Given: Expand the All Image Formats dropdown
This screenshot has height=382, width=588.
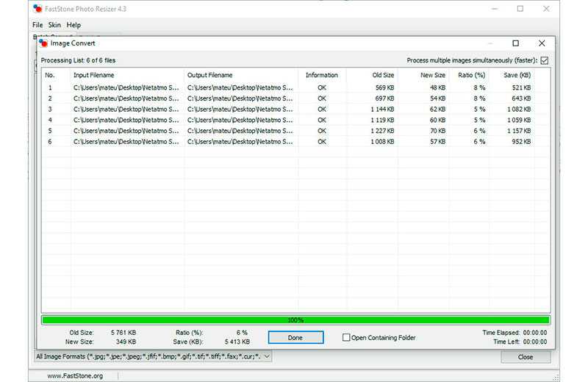Looking at the screenshot, I should [267, 356].
